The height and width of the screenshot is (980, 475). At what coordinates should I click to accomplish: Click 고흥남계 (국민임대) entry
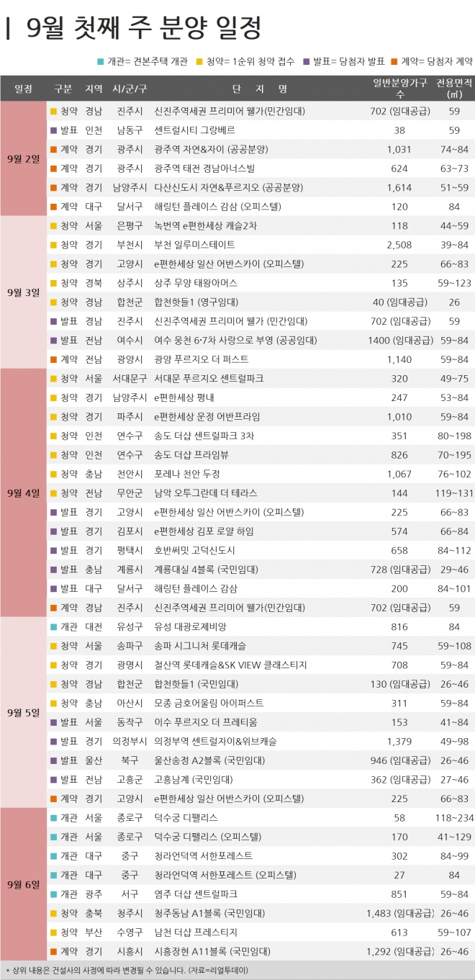point(194,779)
